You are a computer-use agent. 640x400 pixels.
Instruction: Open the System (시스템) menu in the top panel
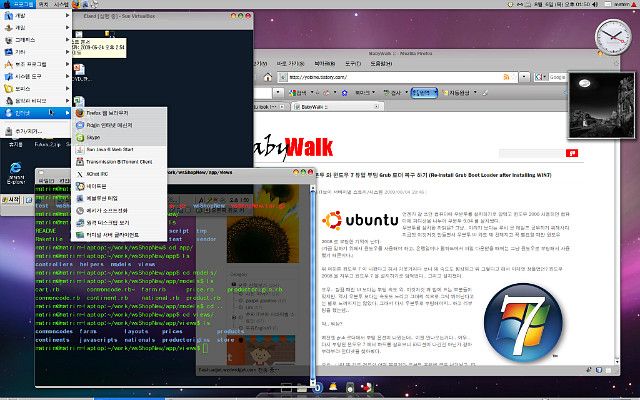61,4
